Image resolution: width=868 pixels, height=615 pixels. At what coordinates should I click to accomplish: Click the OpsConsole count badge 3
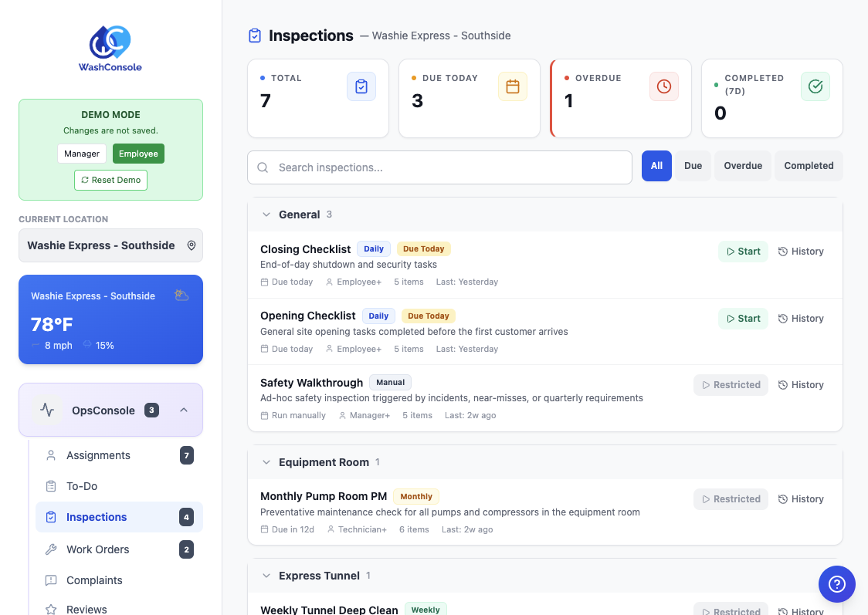(x=151, y=411)
